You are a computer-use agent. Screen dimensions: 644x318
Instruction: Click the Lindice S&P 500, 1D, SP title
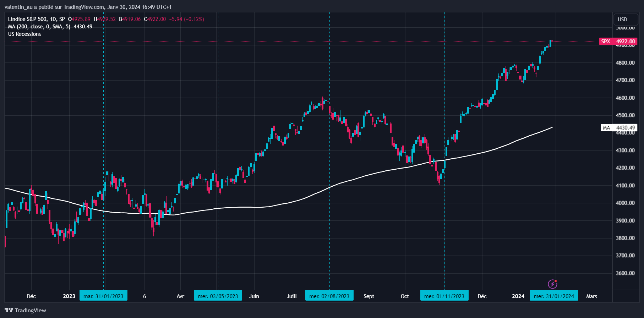(x=37, y=19)
